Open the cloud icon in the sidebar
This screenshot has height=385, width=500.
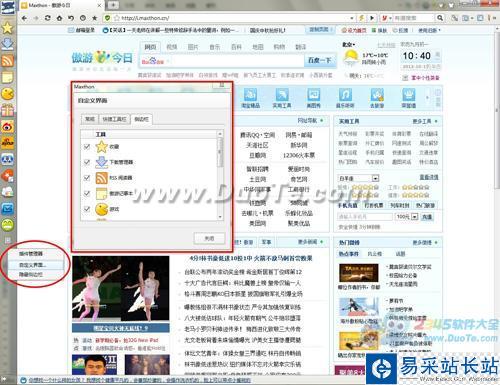tap(7, 192)
